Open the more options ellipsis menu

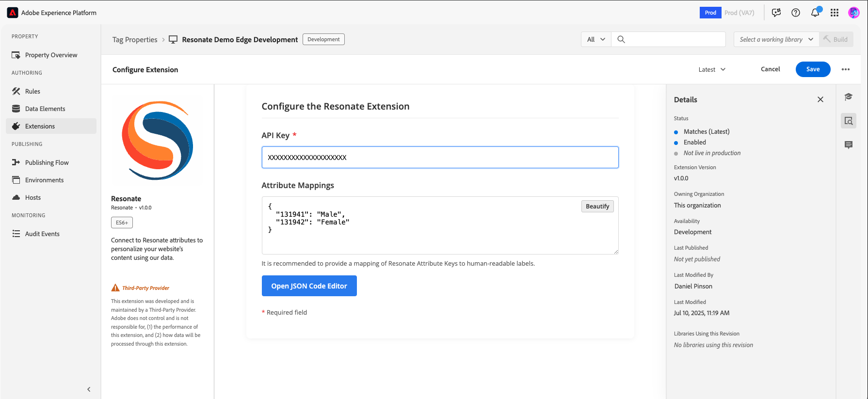coord(846,69)
